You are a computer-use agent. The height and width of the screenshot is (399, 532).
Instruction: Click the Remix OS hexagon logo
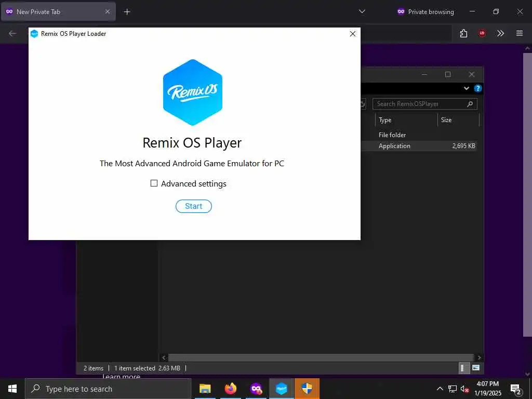(x=193, y=92)
